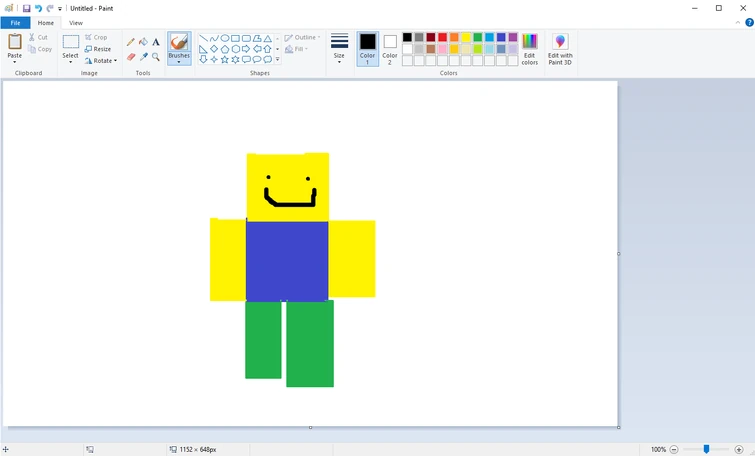Viewport: 755px width, 456px height.
Task: Click the Select rectangle tool icon
Action: coord(71,42)
